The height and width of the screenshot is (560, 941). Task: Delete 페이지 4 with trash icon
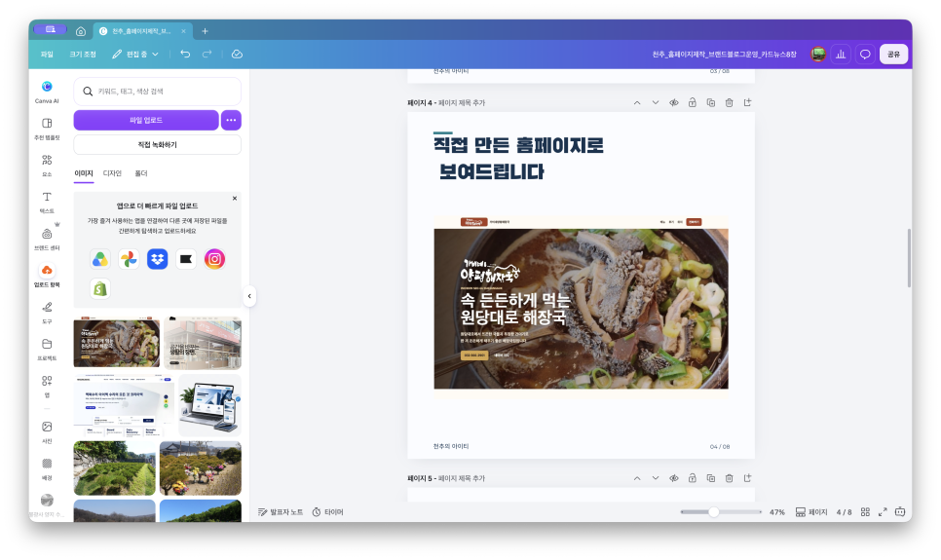tap(729, 102)
